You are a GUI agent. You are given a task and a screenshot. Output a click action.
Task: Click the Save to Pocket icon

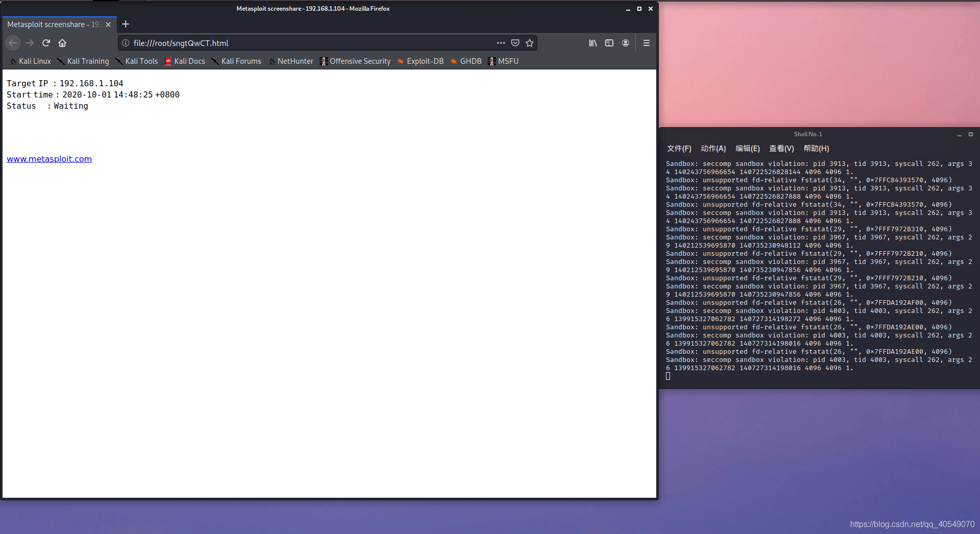pyautogui.click(x=515, y=43)
